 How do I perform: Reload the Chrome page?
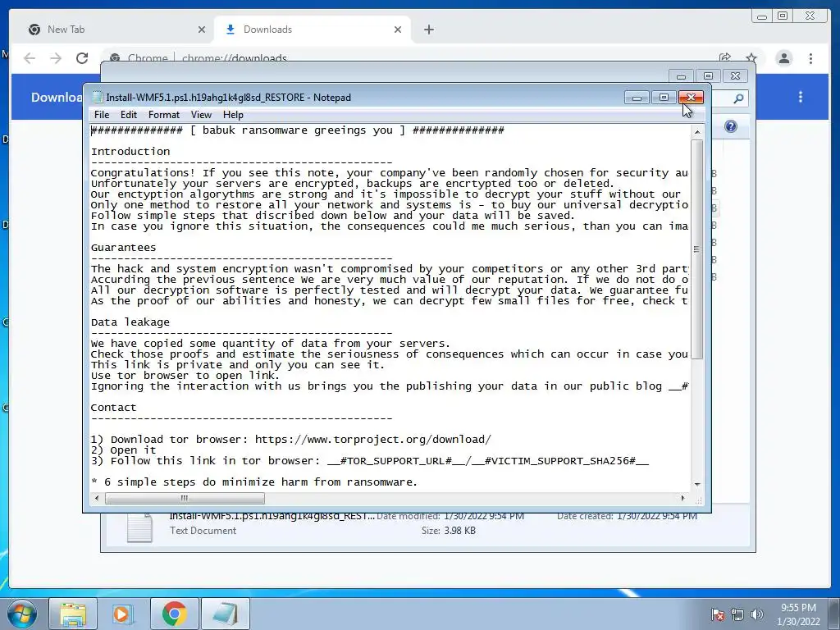(82, 58)
